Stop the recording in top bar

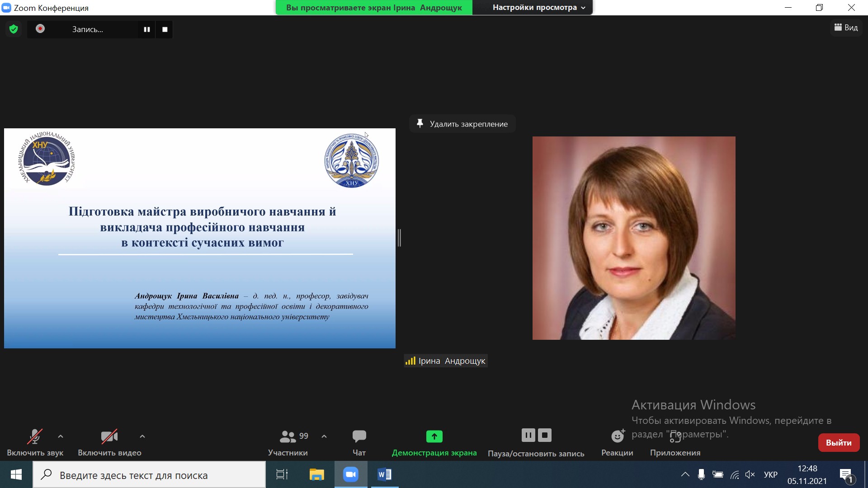(165, 29)
